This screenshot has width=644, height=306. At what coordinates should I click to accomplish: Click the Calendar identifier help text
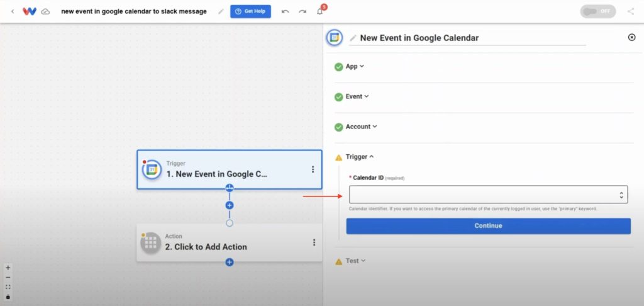473,209
